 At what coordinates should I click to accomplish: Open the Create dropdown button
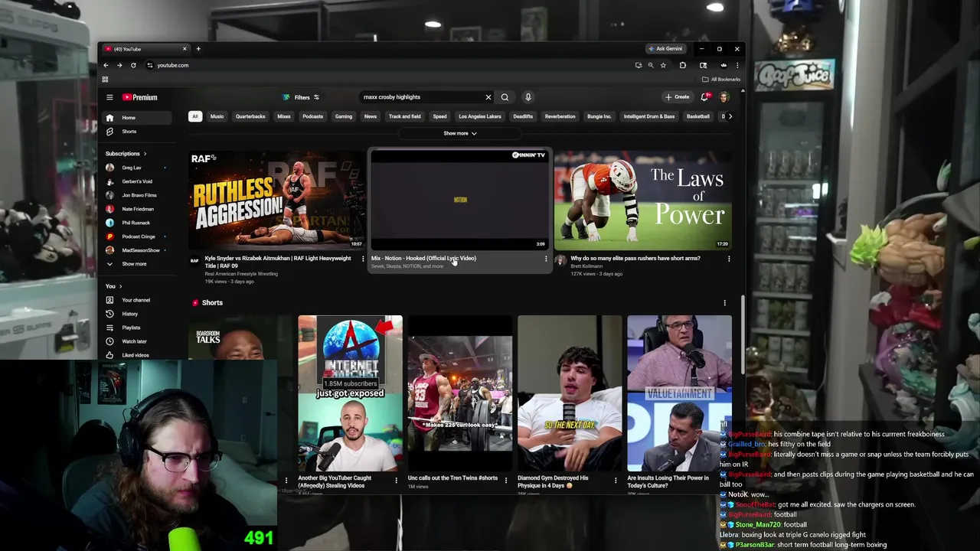coord(677,97)
